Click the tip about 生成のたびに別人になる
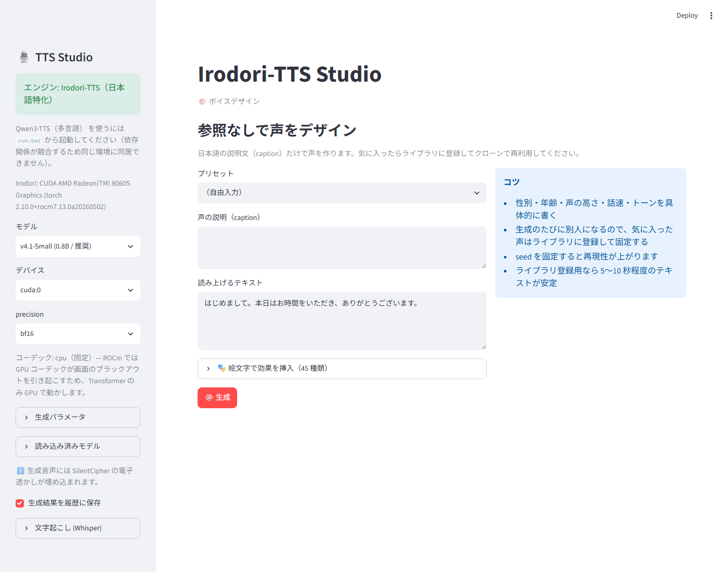 594,236
